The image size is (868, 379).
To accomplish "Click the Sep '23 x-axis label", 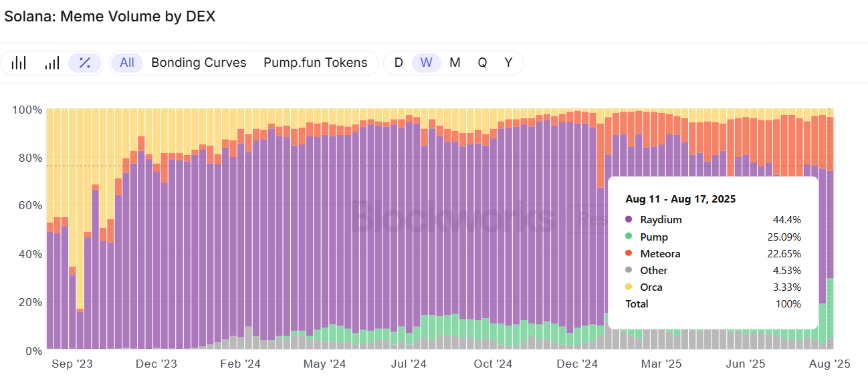I will [72, 364].
